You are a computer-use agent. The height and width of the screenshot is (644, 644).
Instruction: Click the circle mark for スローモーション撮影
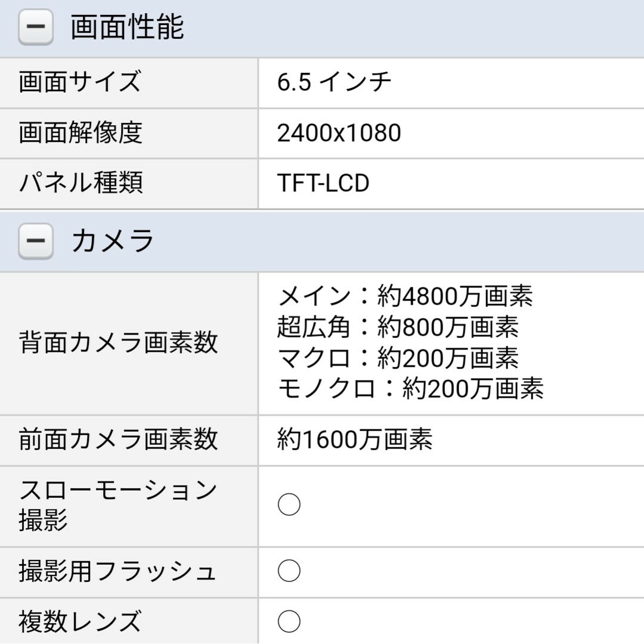(x=289, y=504)
